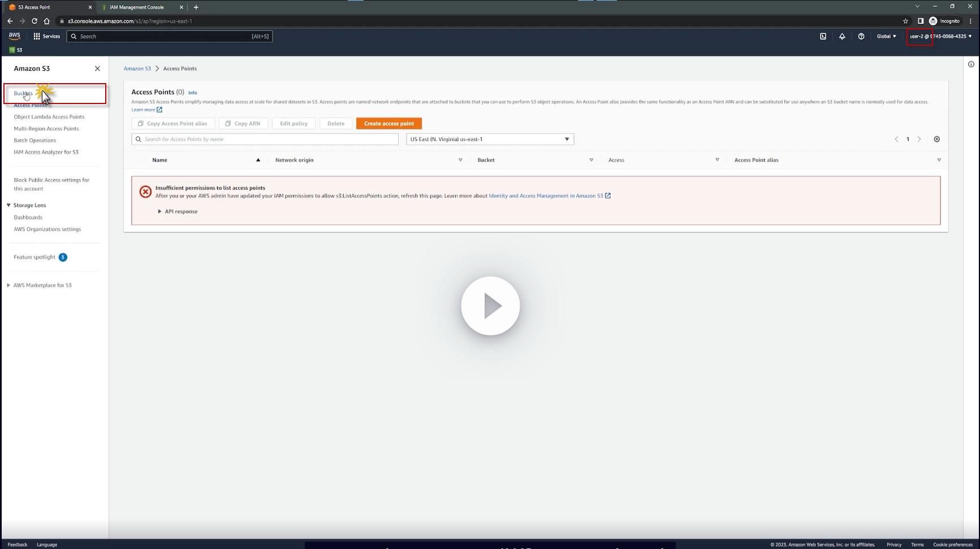This screenshot has height=549, width=980.
Task: Open the region selector dropdown us-east-1
Action: click(x=490, y=139)
